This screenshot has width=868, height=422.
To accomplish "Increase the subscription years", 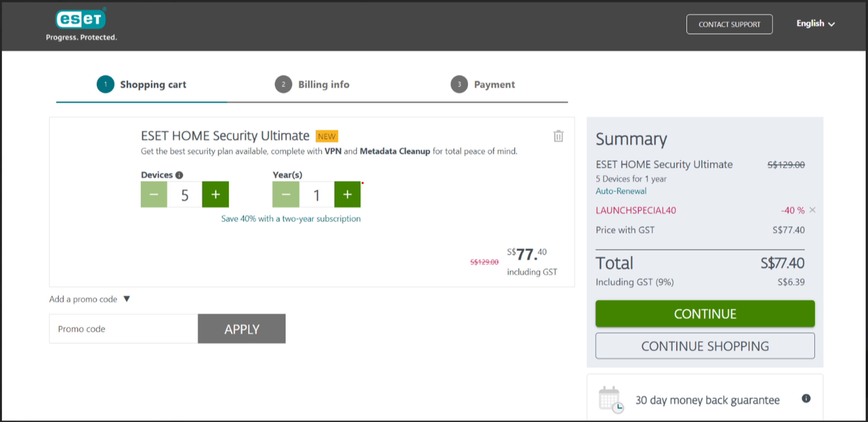I will [x=347, y=194].
